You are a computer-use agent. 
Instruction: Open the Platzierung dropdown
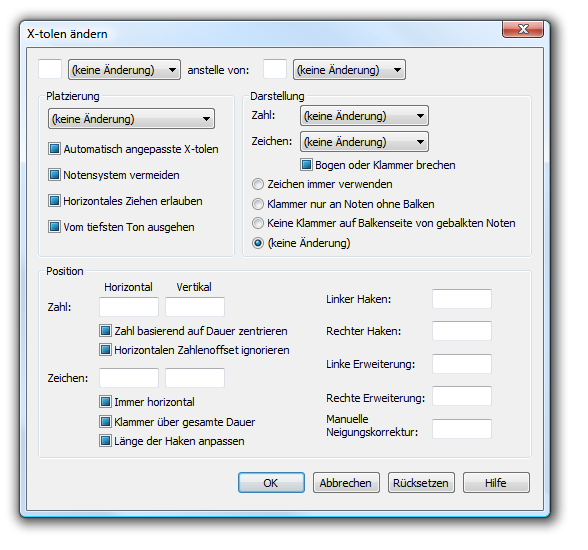131,119
